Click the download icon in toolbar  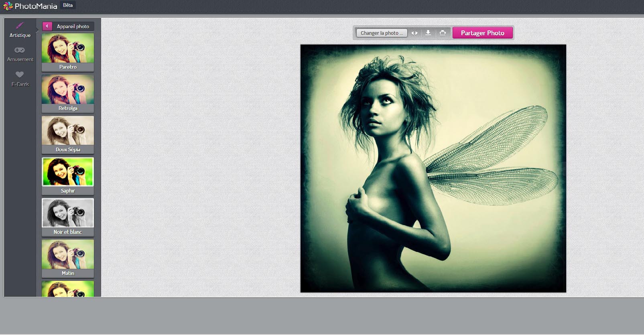pyautogui.click(x=428, y=33)
